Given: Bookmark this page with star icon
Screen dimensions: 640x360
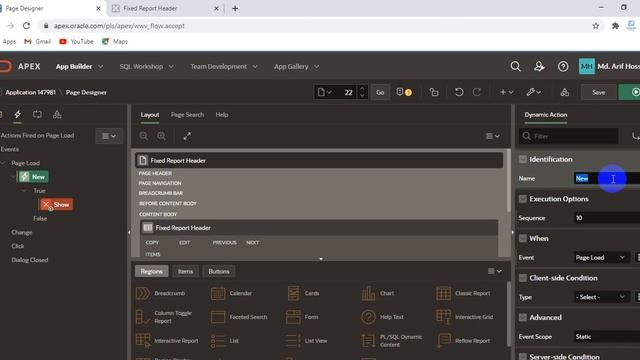Looking at the screenshot, I should (x=596, y=26).
